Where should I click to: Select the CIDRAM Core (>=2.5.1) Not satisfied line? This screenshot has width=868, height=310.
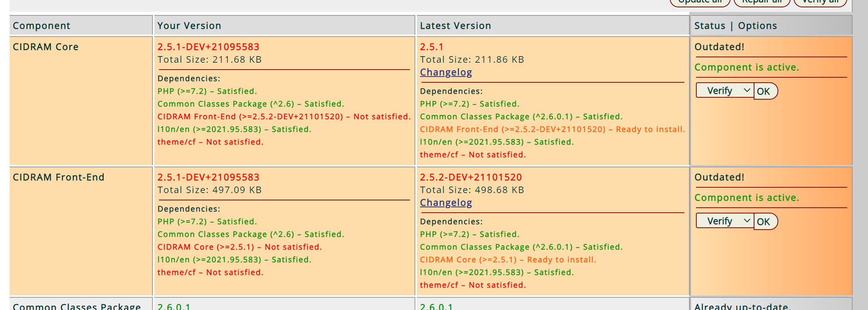pyautogui.click(x=239, y=247)
